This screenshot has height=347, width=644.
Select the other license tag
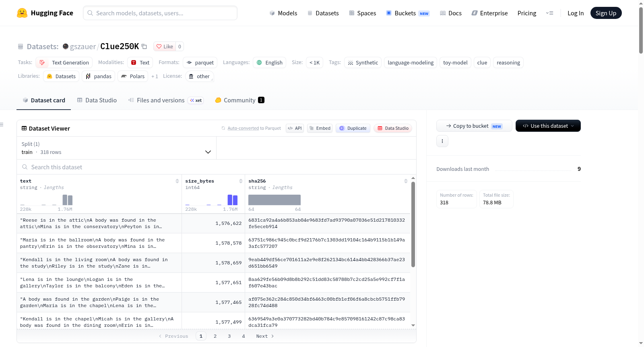pyautogui.click(x=199, y=76)
